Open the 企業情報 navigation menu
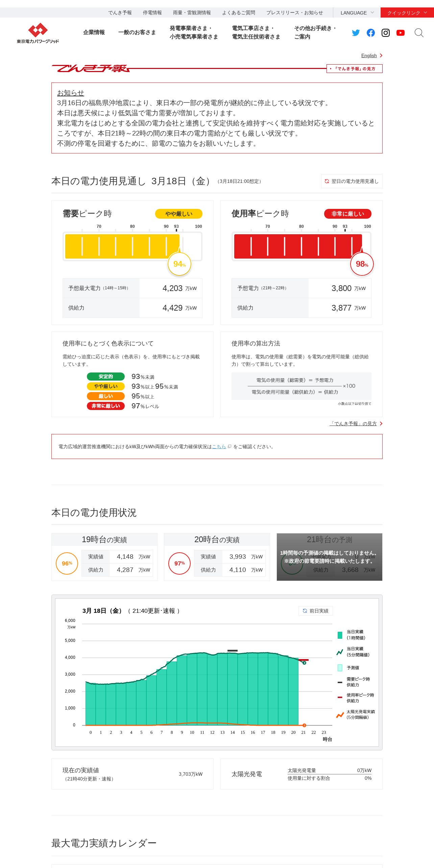Screen dimensions: 434x868 [94, 32]
